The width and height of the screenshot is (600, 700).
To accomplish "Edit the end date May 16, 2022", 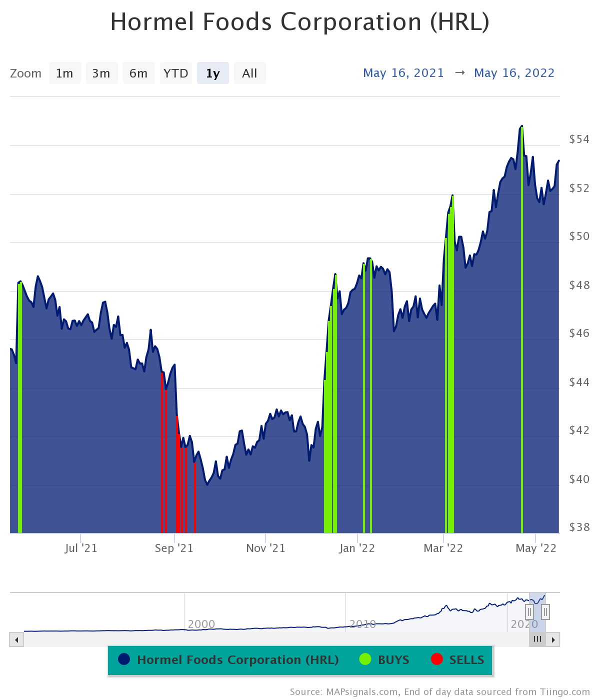I will 514,73.
